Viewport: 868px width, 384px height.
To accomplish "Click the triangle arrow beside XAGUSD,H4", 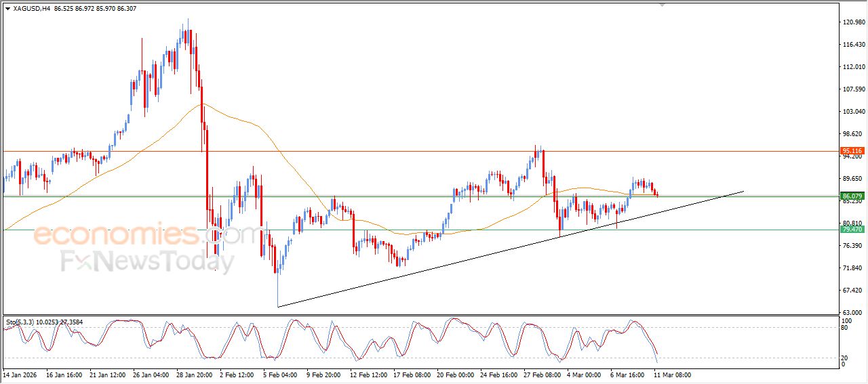I will (x=7, y=9).
